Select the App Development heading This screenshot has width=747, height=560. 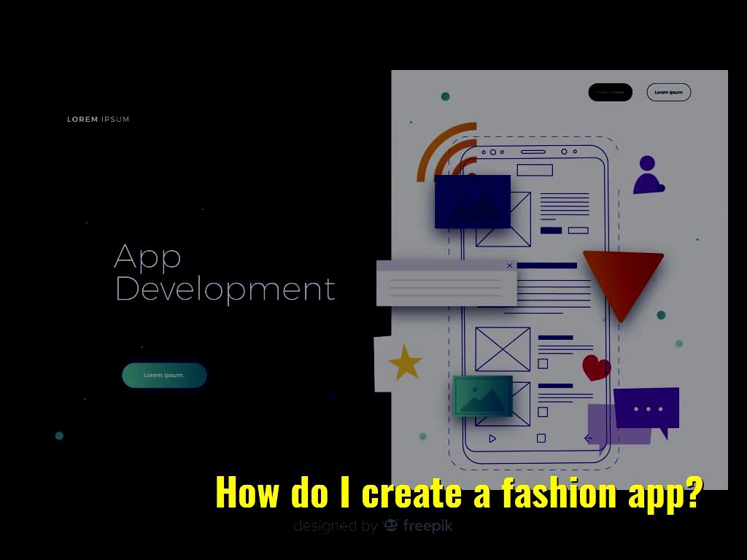[x=225, y=273]
